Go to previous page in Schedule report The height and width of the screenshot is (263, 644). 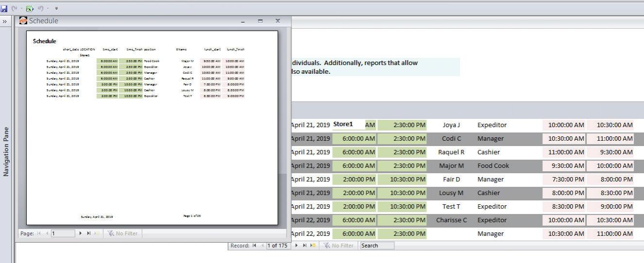(x=47, y=233)
